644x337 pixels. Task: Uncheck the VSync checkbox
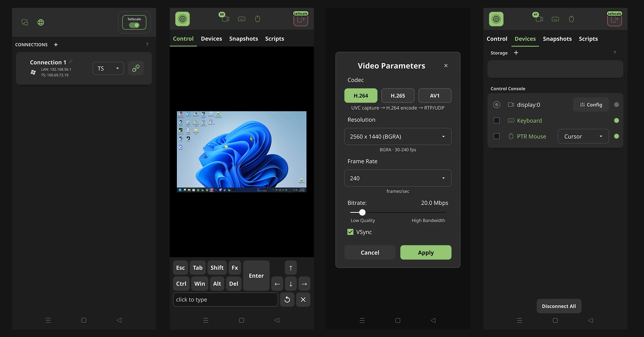[x=350, y=232]
